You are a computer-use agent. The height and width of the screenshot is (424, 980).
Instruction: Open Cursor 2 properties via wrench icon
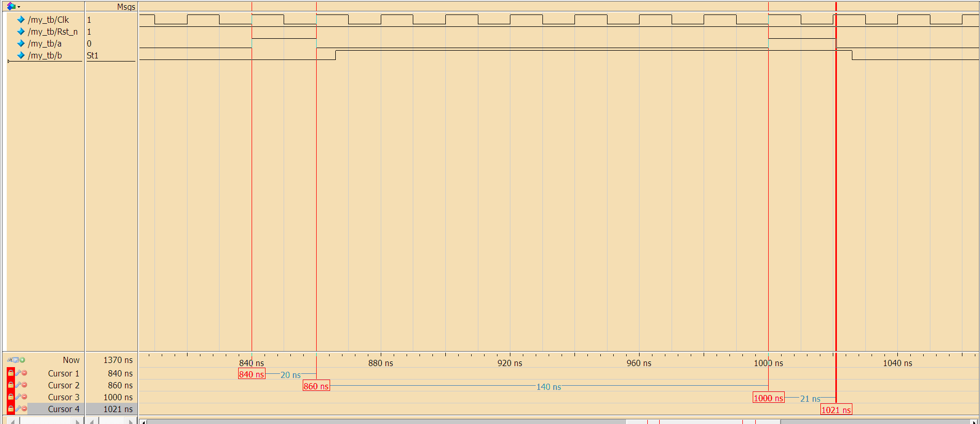(x=18, y=385)
